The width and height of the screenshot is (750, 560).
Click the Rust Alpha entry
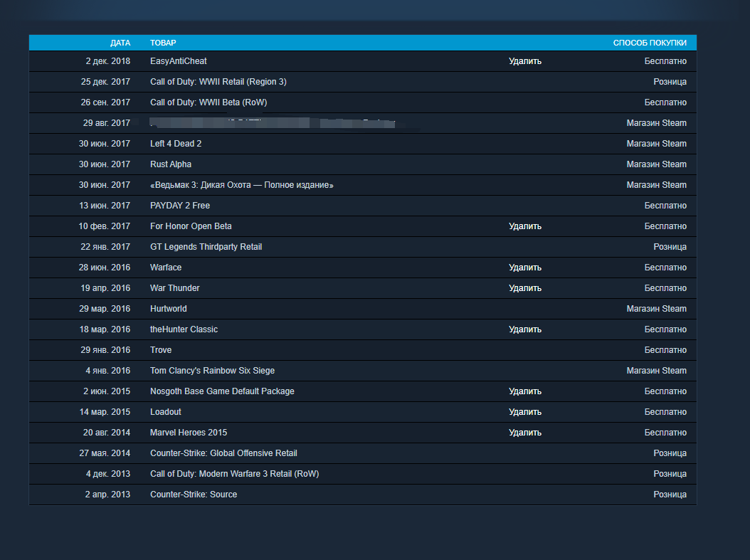170,164
